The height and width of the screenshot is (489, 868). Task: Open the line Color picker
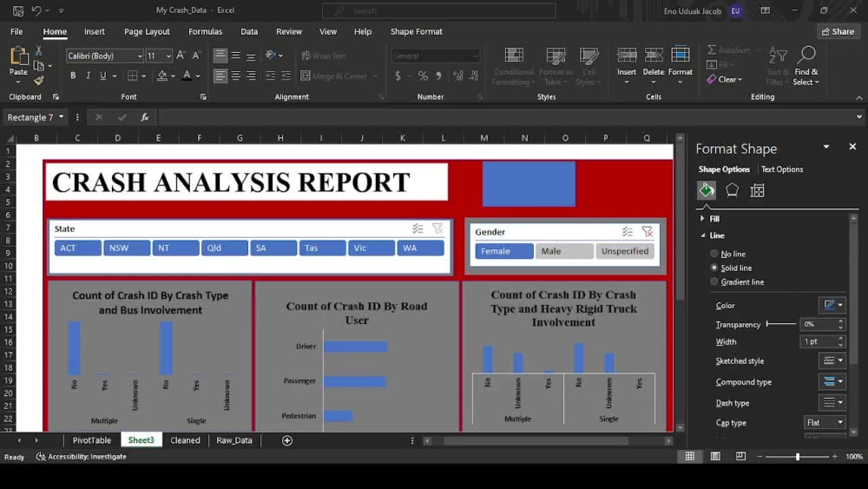coord(832,305)
